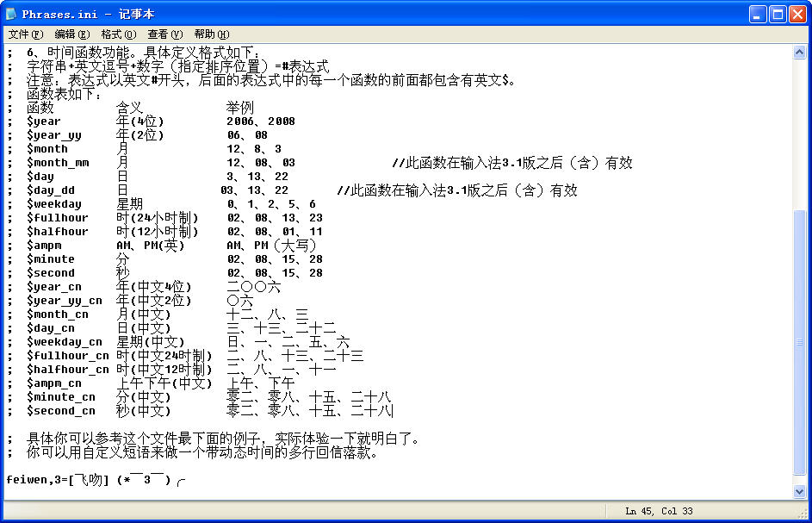Click the text $month_cn
Image resolution: width=812 pixels, height=523 pixels.
click(58, 314)
